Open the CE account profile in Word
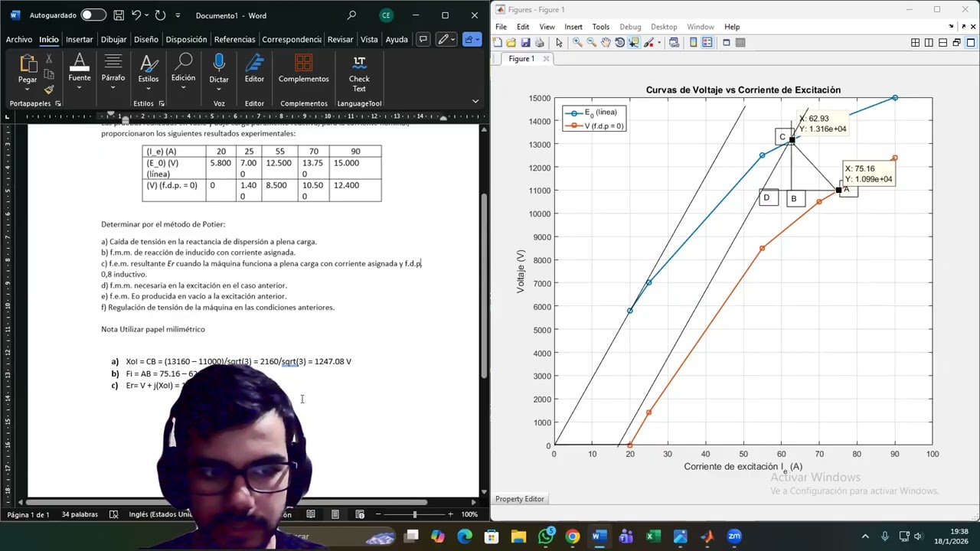This screenshot has height=551, width=980. (386, 15)
